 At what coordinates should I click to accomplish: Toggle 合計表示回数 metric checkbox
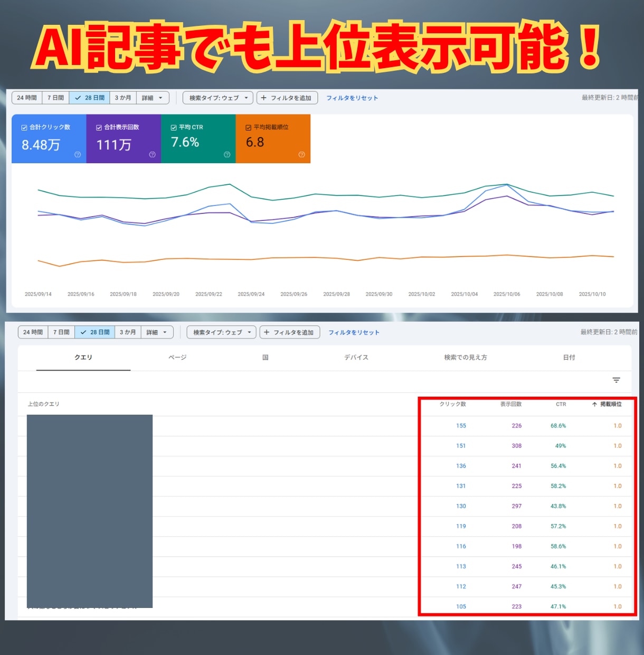99,128
